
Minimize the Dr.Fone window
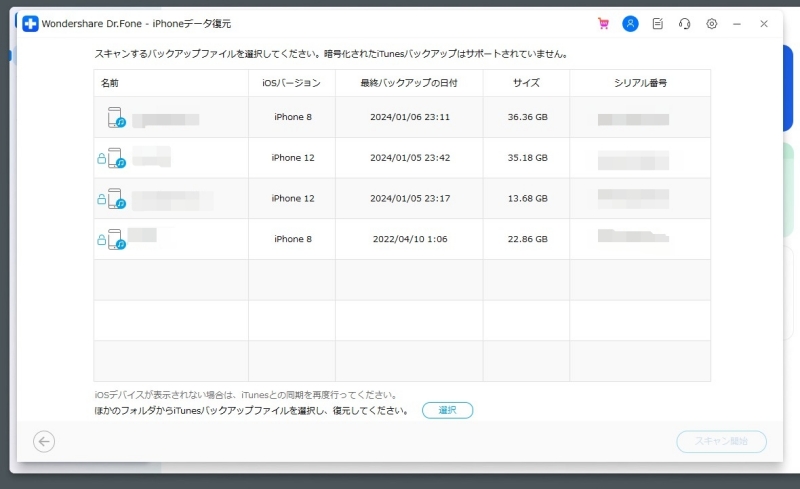point(737,23)
